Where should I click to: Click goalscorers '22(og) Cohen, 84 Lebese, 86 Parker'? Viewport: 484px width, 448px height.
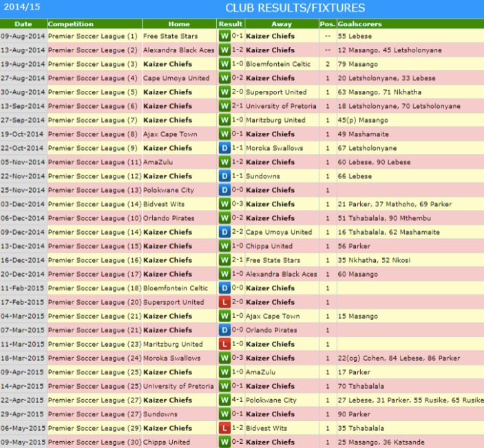399,358
